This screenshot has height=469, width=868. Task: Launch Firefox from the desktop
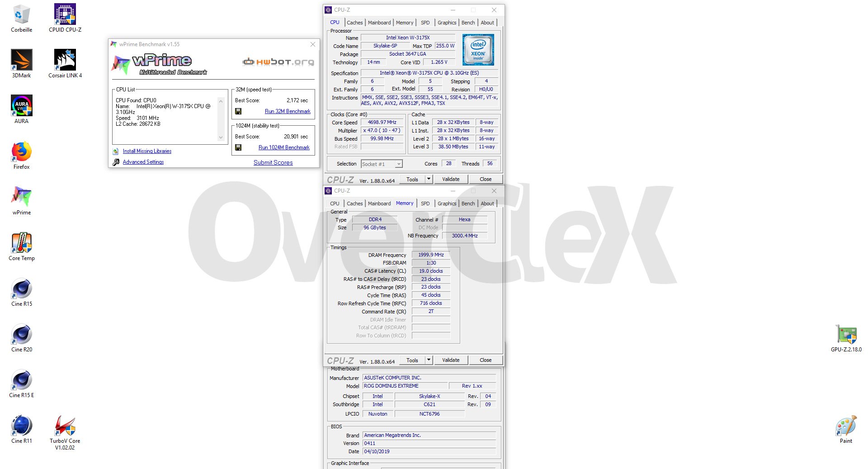(x=21, y=155)
